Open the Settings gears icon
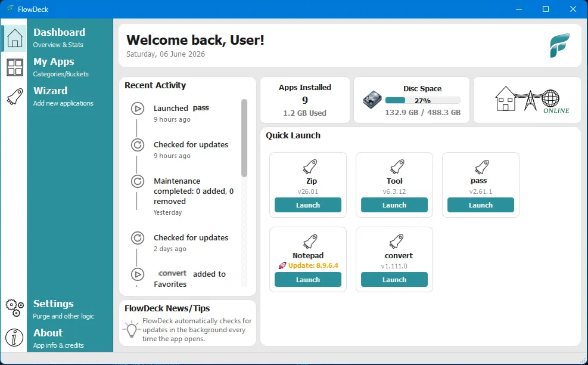Screen dimensions: 588x365 15,308
